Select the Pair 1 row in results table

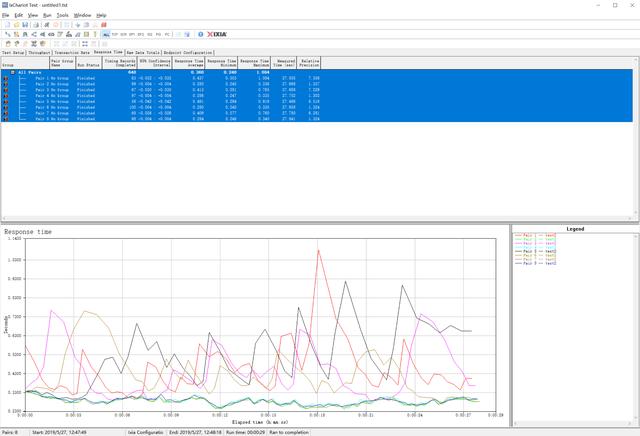point(61,78)
